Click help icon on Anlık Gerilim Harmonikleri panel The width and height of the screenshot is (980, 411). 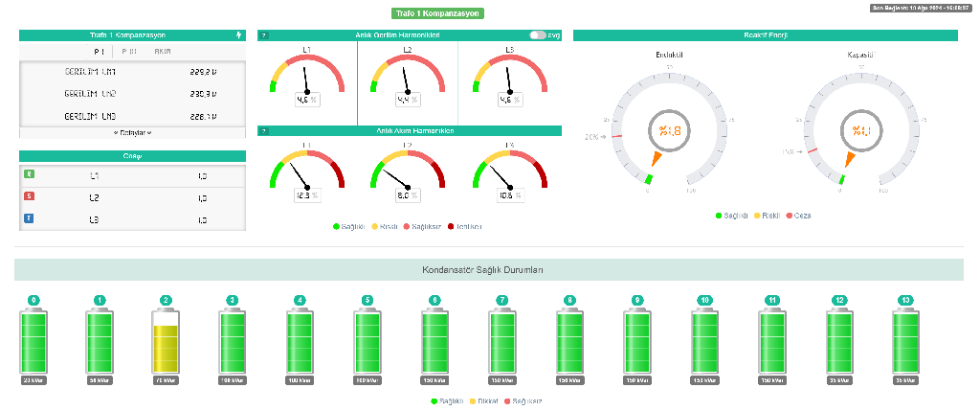pos(264,35)
